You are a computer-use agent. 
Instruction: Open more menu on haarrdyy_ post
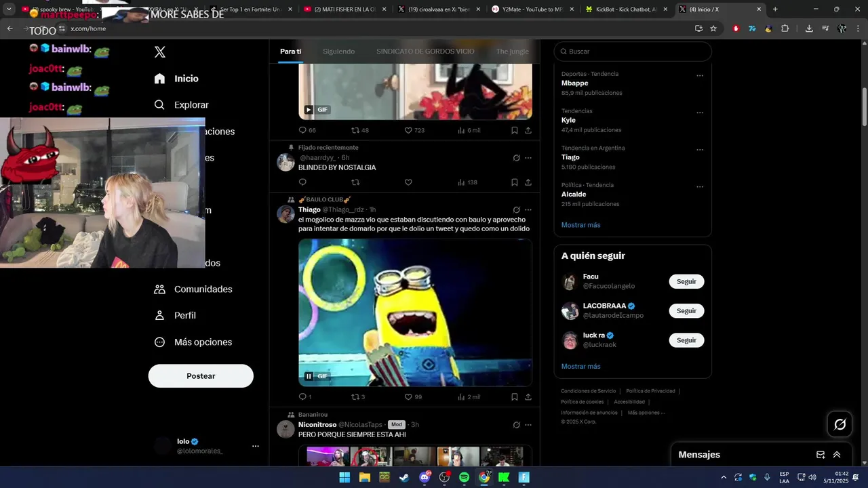[528, 158]
